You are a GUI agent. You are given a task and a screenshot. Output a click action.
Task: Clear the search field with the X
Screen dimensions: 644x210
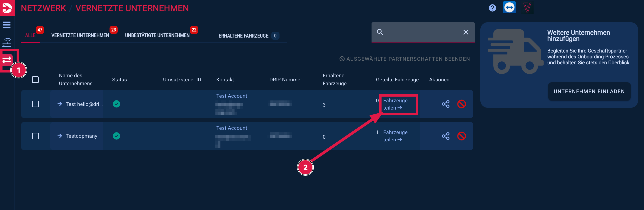(x=465, y=32)
